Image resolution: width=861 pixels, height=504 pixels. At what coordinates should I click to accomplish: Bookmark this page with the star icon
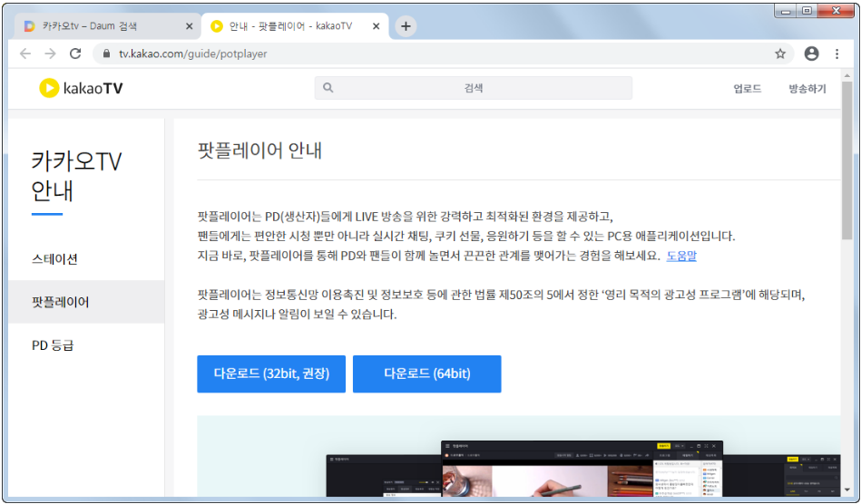[x=779, y=53]
